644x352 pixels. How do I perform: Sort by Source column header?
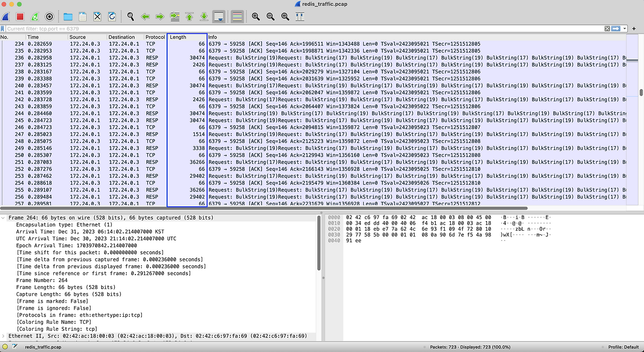pyautogui.click(x=87, y=37)
